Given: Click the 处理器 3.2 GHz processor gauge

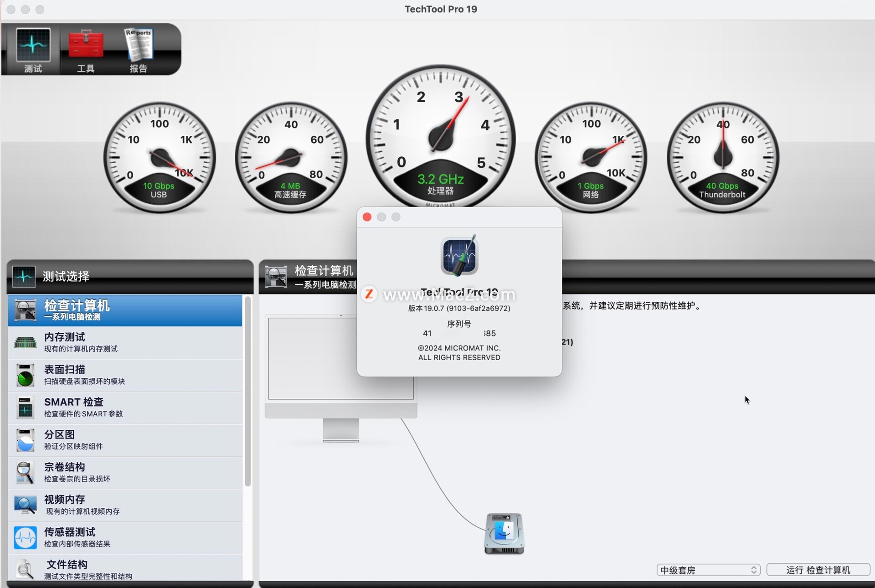Looking at the screenshot, I should tap(441, 137).
